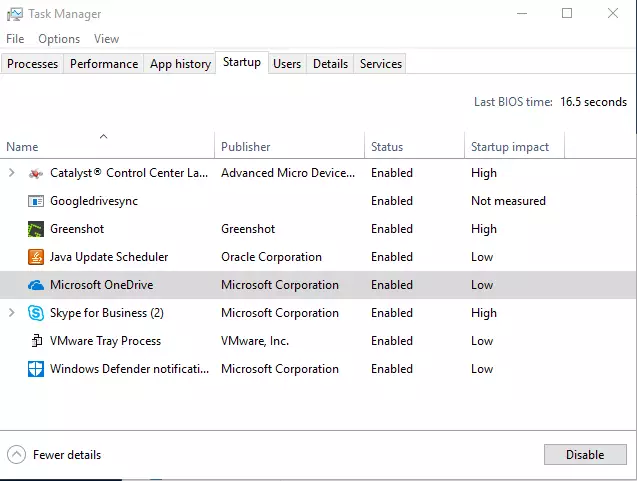Click the Windows Defender shield icon
The width and height of the screenshot is (637, 481).
click(x=36, y=369)
